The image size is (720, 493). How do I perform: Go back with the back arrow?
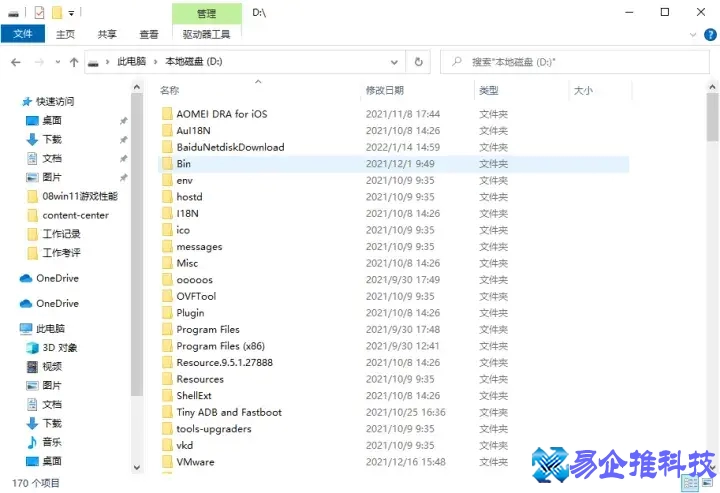(16, 62)
